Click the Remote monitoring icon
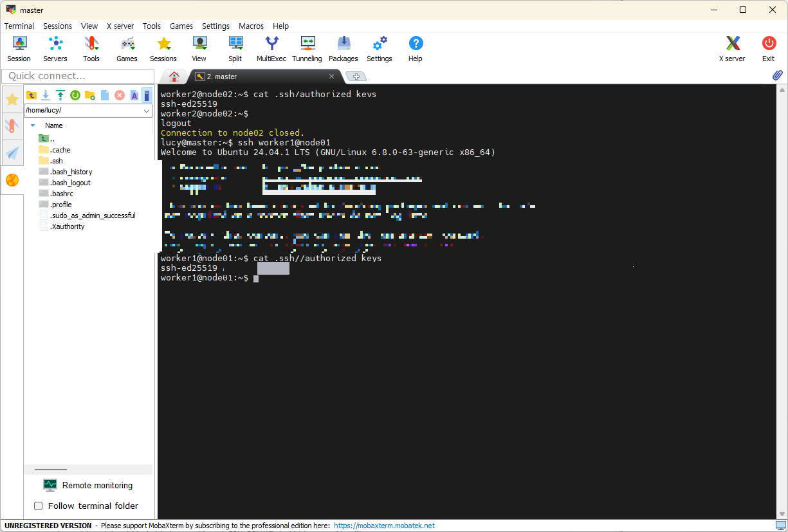This screenshot has height=532, width=788. click(x=50, y=485)
